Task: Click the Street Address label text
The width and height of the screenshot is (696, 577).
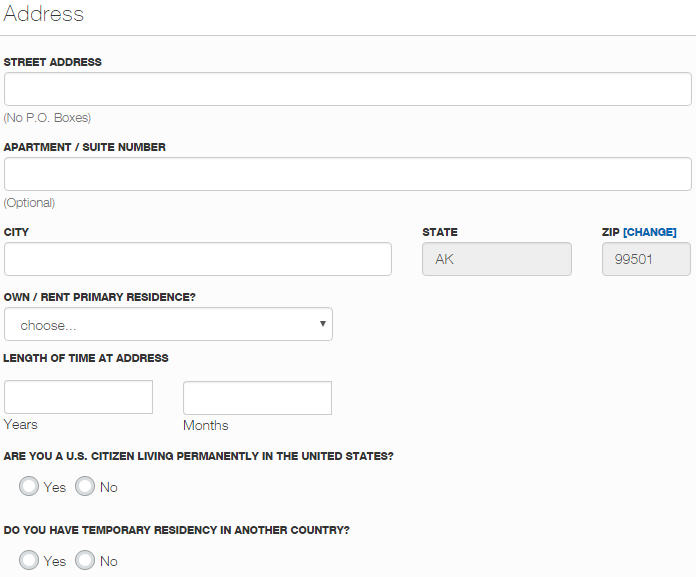Action: 52,62
